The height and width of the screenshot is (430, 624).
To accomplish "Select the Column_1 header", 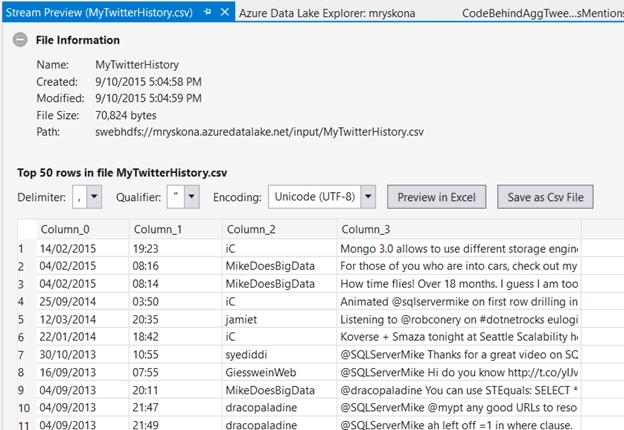I will click(176, 229).
